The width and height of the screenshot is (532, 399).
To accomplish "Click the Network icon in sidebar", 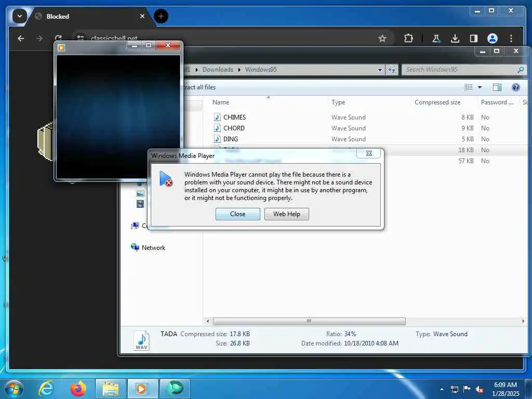I will click(135, 247).
